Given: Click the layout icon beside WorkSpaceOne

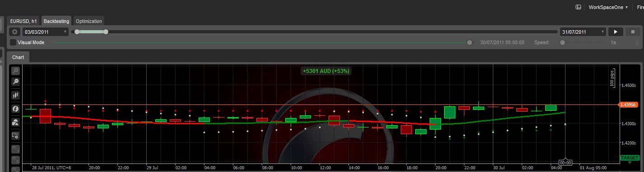Looking at the screenshot, I should [578, 7].
